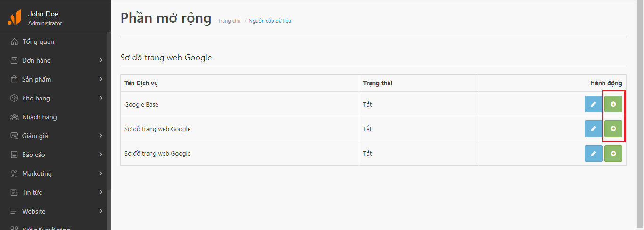The image size is (644, 230).
Task: Expand the Giảm giá submenu arrow
Action: click(101, 136)
